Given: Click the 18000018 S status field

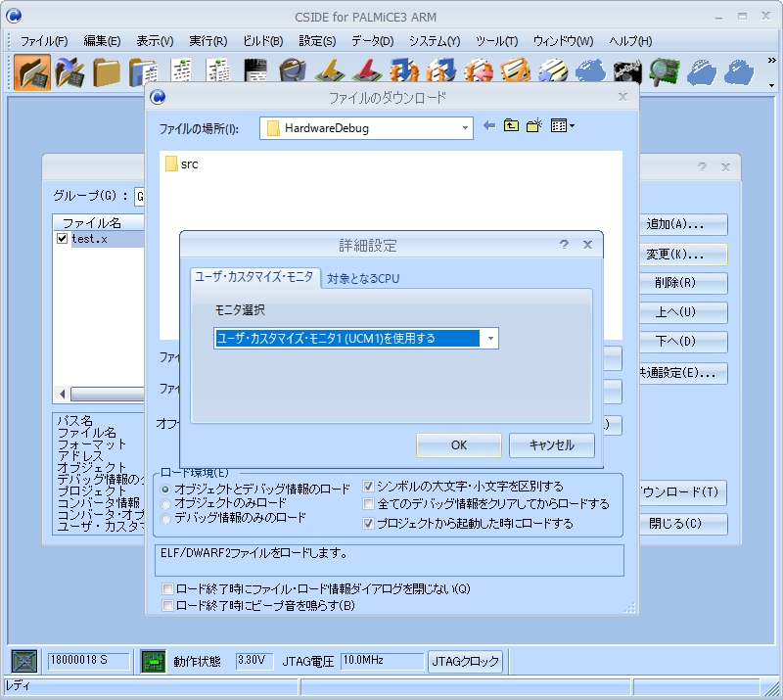Looking at the screenshot, I should [88, 661].
